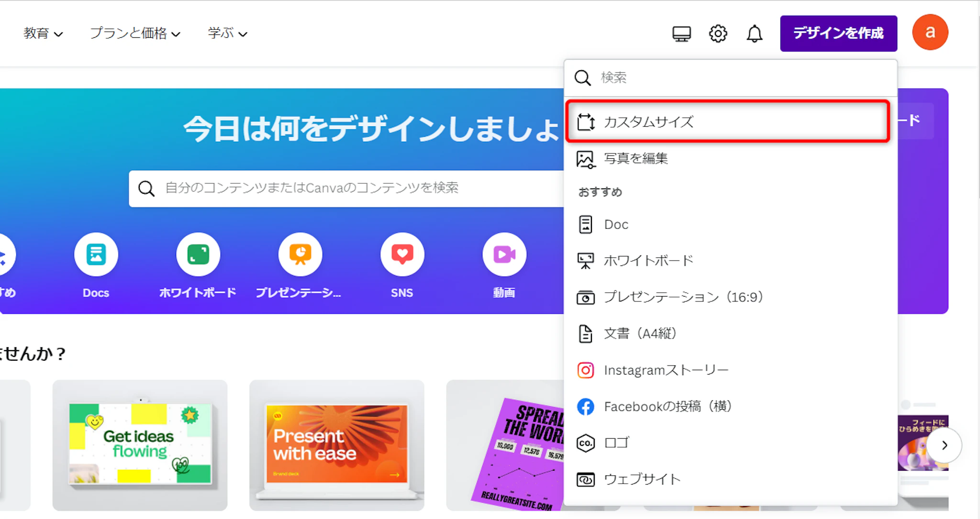
Task: Open the account avatar 'a'
Action: (930, 33)
